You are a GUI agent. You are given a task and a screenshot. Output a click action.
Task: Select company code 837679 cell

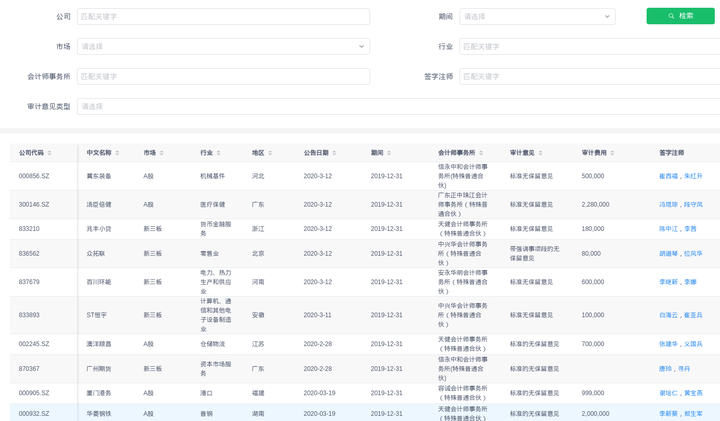[29, 282]
